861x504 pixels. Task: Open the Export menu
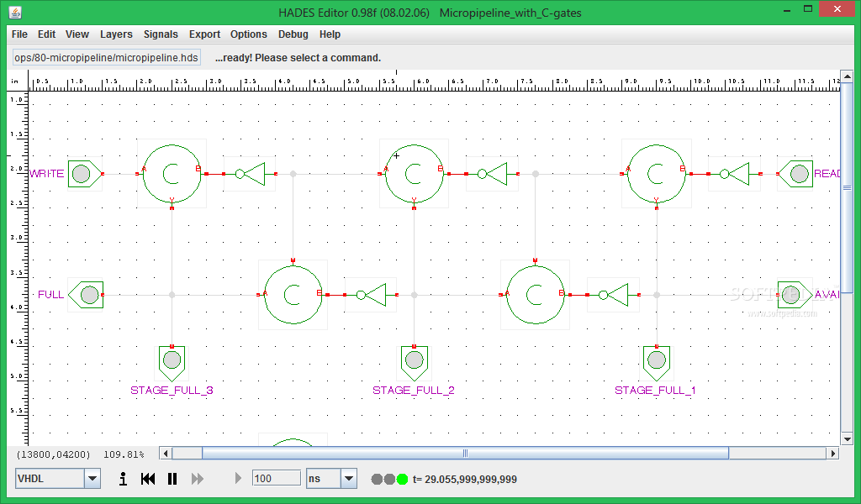pos(205,34)
